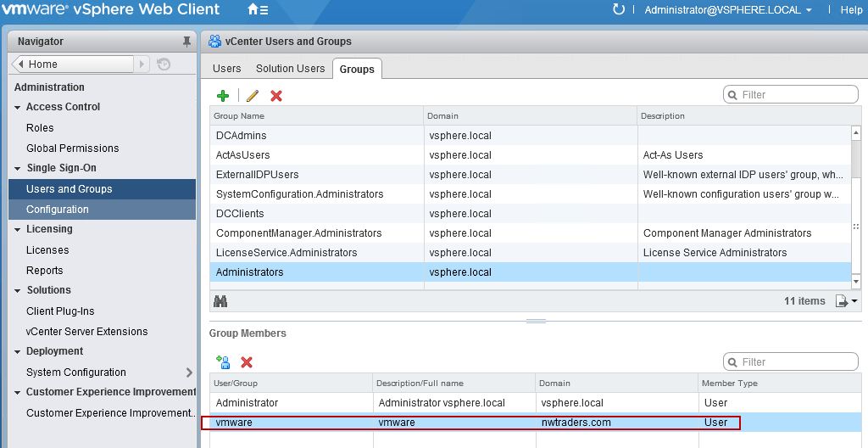Screen dimensions: 868x448
Task: Open Administrator@VSPHERE.LOCAL user dropdown
Action: pos(727,10)
